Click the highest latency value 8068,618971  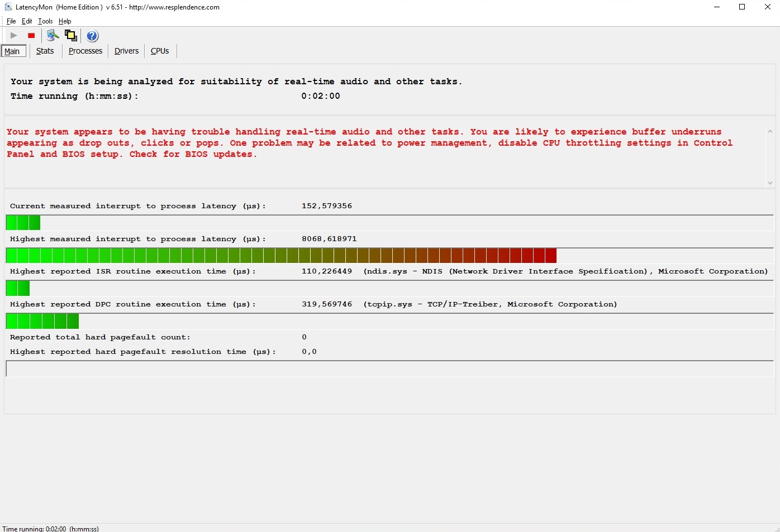pos(329,239)
